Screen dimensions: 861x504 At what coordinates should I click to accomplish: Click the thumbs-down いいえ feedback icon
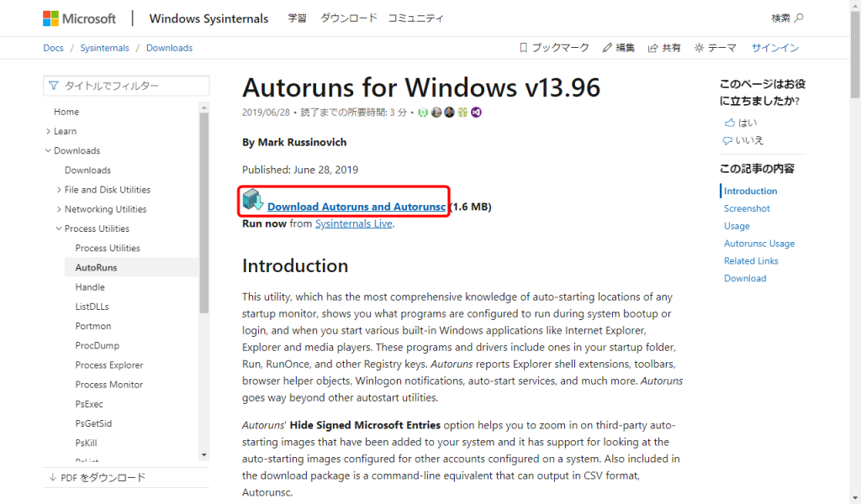click(727, 140)
